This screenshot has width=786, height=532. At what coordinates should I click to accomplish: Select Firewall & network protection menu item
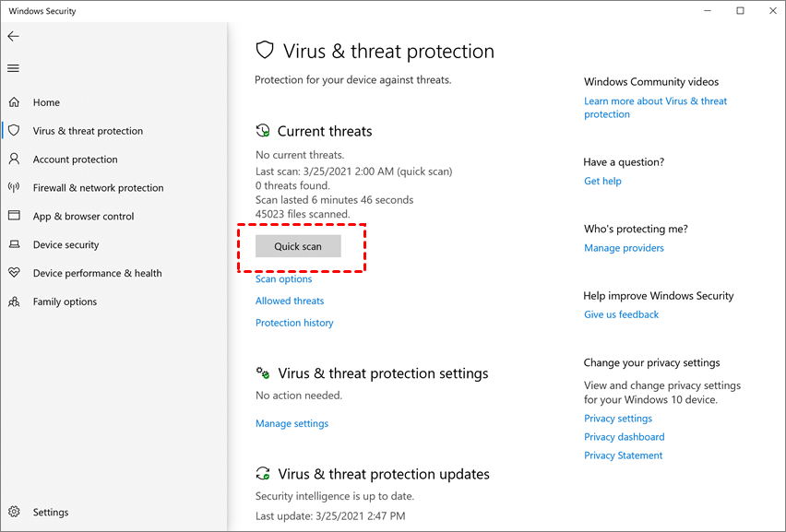98,188
